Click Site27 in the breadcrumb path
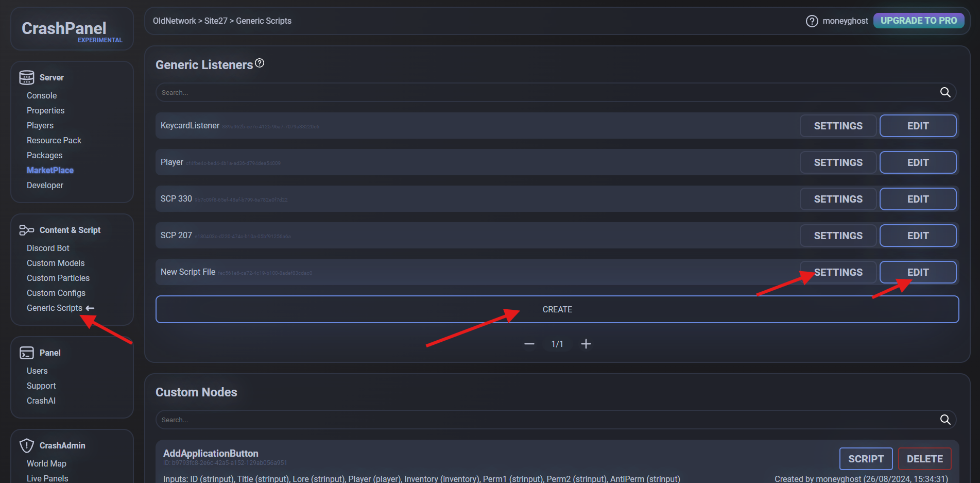Screen dimensions: 980x483 coord(215,21)
